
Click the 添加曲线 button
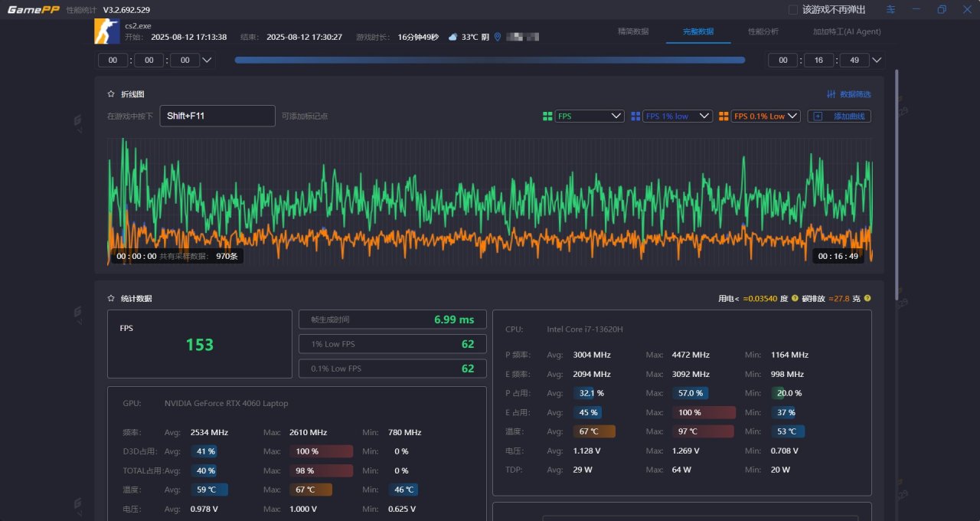839,116
